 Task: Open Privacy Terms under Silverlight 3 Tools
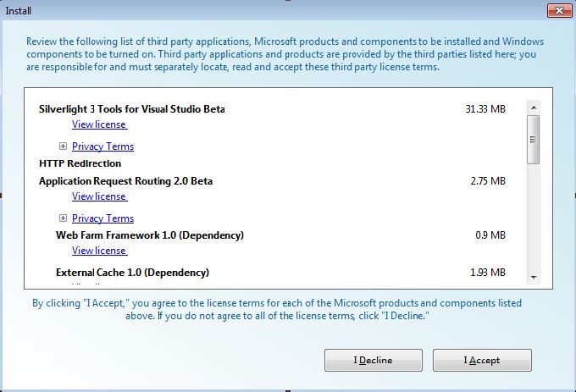(102, 146)
